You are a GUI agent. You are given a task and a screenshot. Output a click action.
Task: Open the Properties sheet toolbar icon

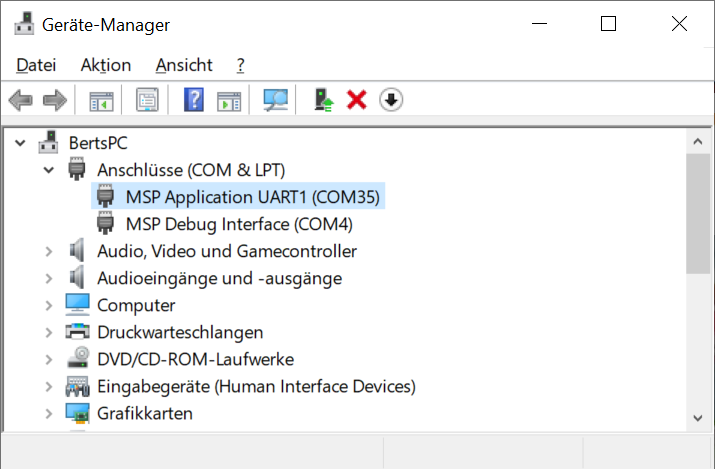coord(147,100)
